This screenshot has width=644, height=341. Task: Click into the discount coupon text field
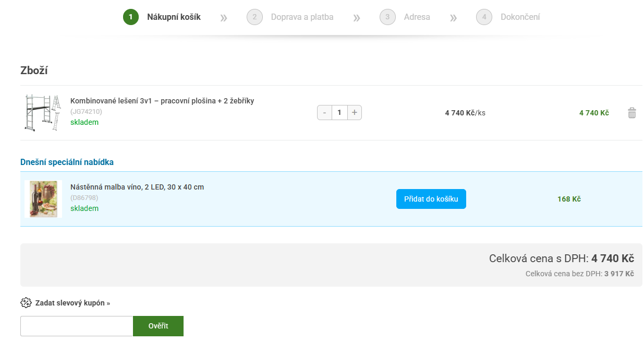pos(77,326)
